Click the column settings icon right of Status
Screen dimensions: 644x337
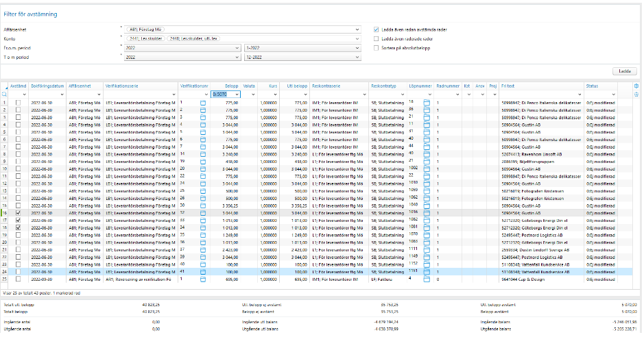tap(636, 86)
